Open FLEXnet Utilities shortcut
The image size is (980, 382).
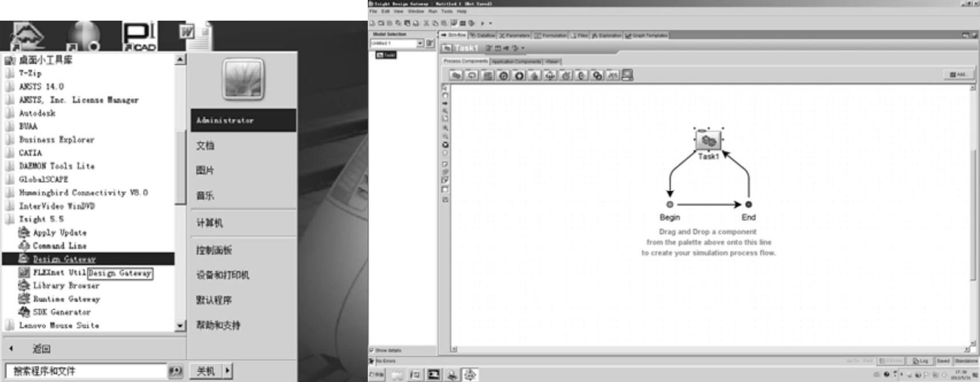(x=53, y=272)
